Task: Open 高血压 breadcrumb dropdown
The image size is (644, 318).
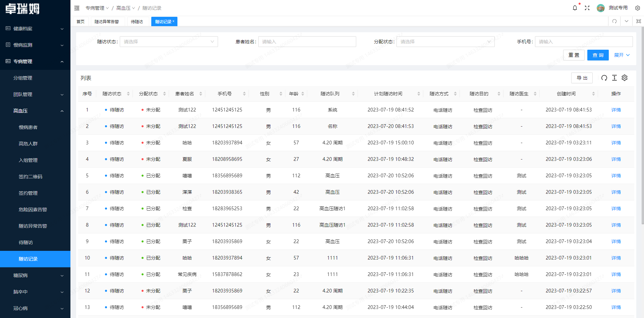Action: tap(126, 8)
